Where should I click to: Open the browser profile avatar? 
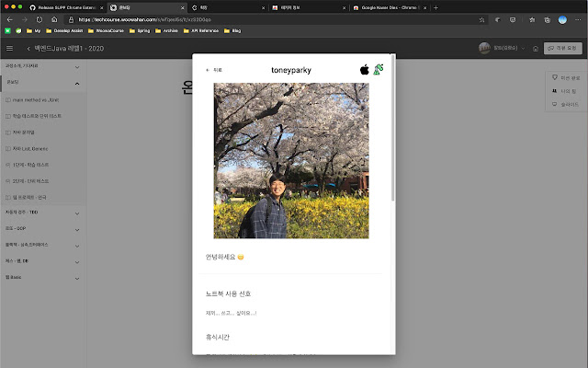[562, 20]
